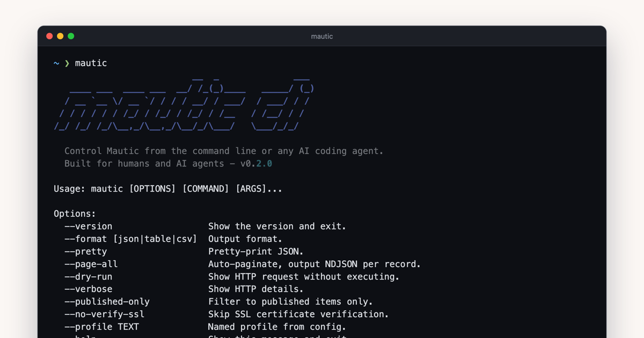This screenshot has height=338, width=644.
Task: Click the '--version' option
Action: (89, 226)
